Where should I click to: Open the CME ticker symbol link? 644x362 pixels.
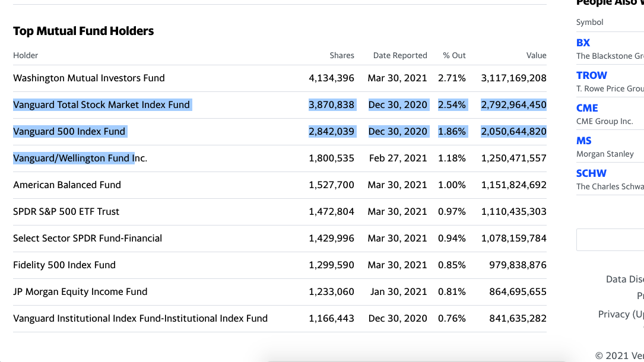pos(587,108)
